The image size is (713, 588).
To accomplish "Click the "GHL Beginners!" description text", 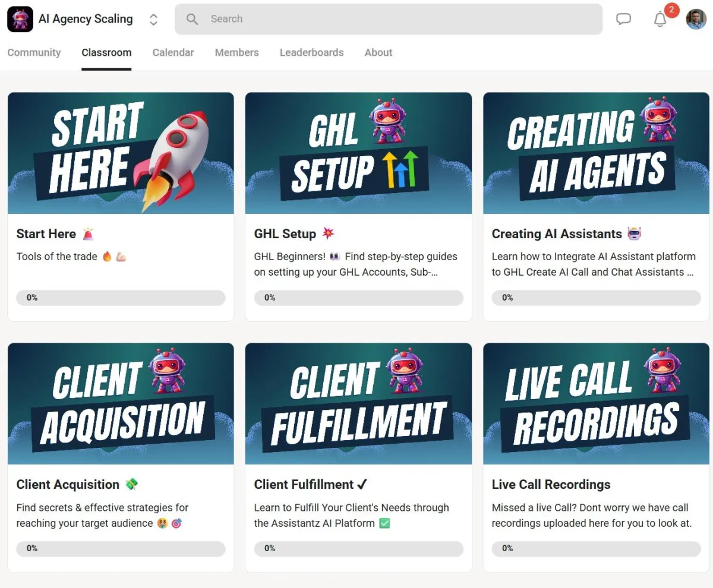I will [x=355, y=264].
